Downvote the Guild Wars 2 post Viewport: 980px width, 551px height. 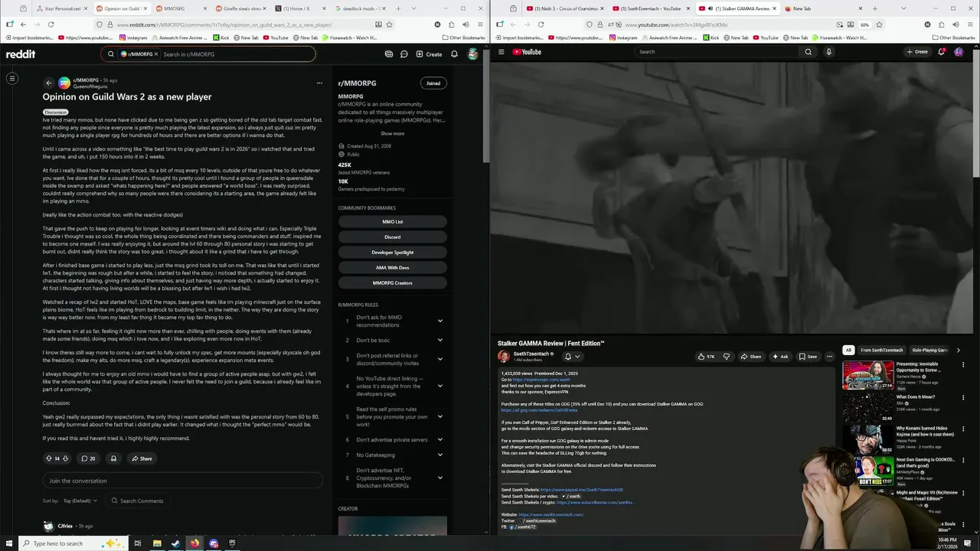click(x=65, y=458)
